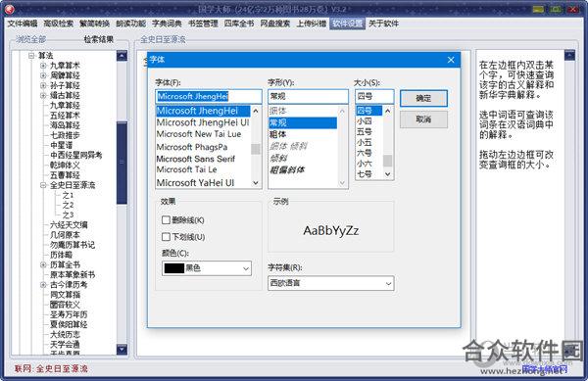The height and width of the screenshot is (381, 588).
Task: Select Microsoft Tai Le font
Action: click(187, 169)
